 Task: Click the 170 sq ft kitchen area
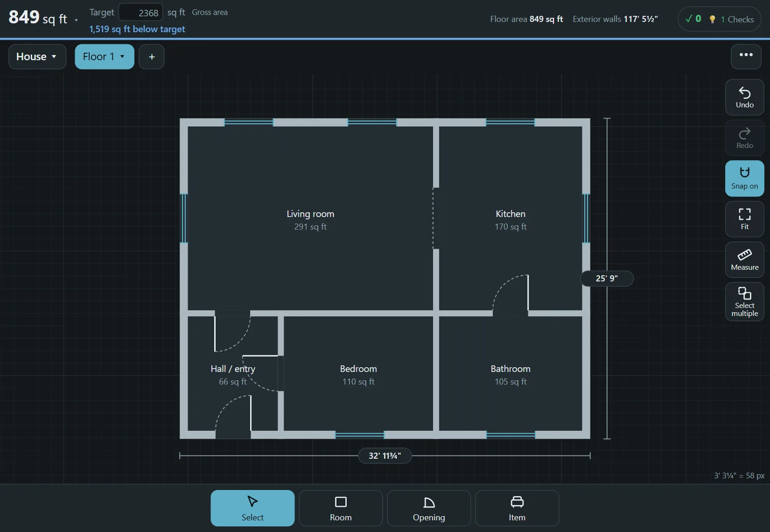pos(511,227)
